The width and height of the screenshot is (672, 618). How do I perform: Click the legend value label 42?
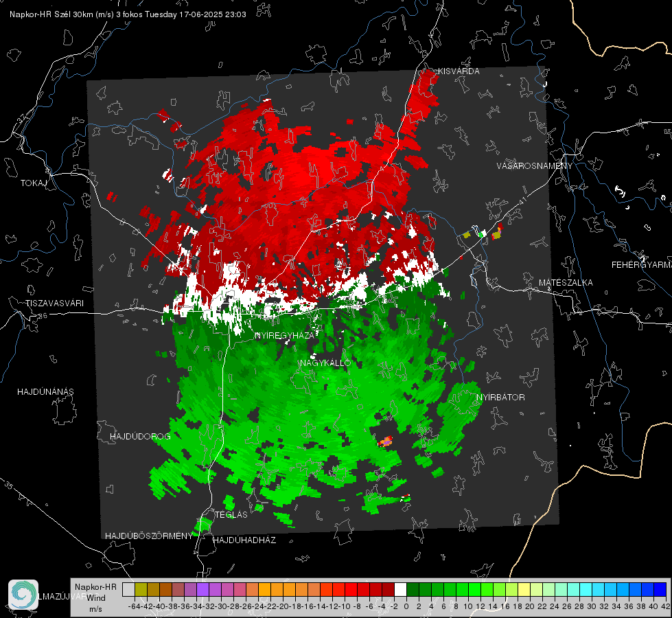pos(665,606)
